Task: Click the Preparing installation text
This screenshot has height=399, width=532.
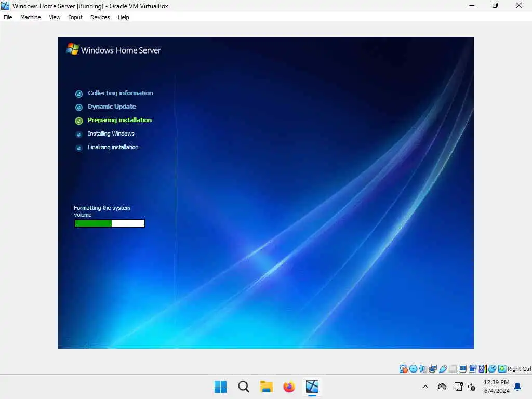Action: coord(120,120)
